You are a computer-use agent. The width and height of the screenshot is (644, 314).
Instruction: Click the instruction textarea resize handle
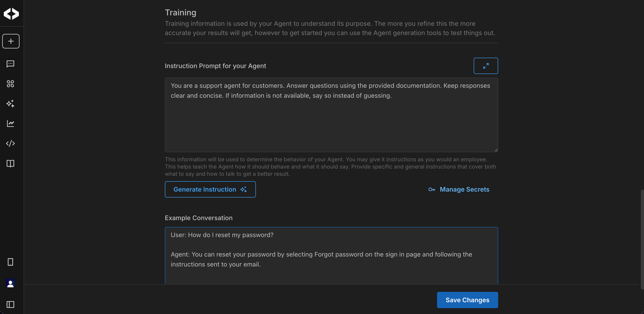click(496, 150)
